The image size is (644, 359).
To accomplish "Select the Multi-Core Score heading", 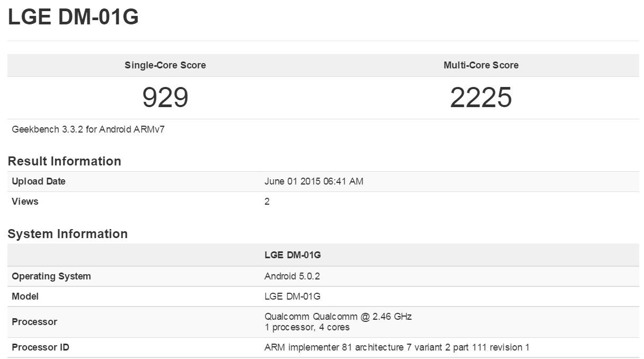I will 481,65.
